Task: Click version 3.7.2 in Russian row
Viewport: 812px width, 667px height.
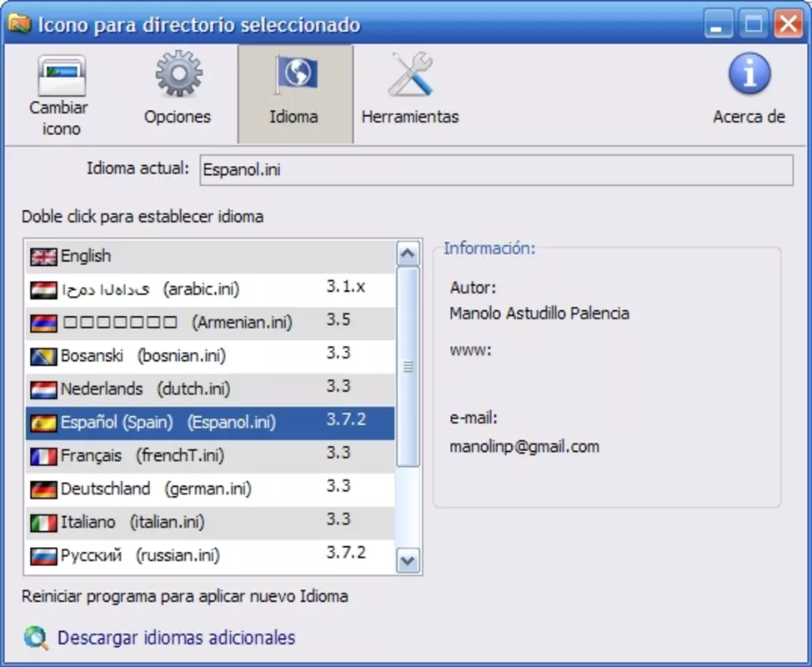Action: click(x=346, y=553)
